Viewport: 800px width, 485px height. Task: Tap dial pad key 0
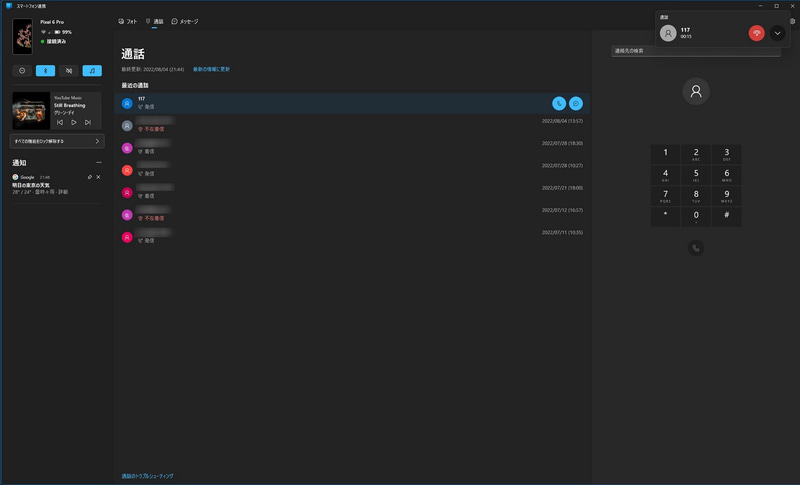(x=696, y=217)
